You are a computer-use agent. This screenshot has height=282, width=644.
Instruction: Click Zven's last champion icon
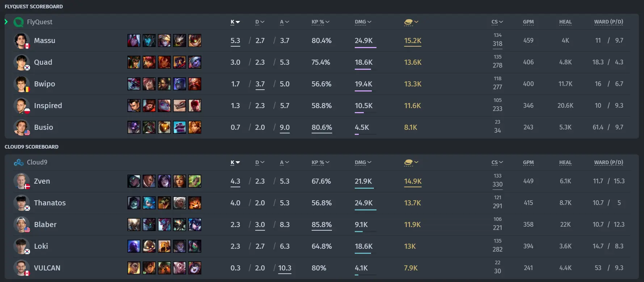195,181
